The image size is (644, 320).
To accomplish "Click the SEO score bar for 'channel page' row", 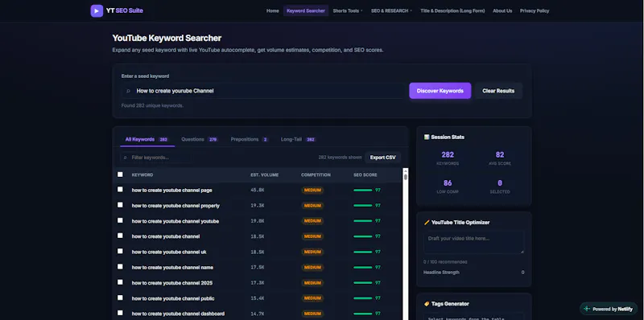I will (363, 191).
